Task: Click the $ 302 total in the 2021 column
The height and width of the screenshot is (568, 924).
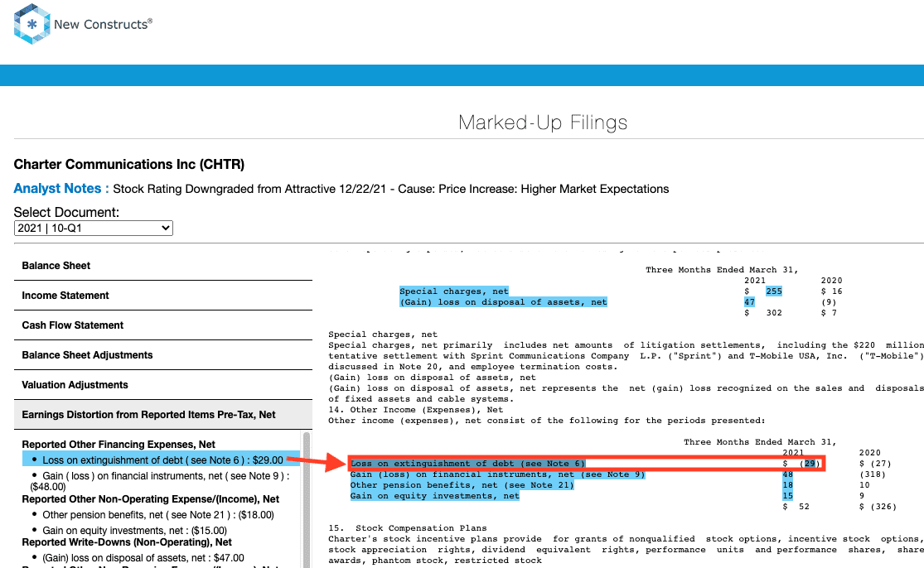Action: click(763, 313)
